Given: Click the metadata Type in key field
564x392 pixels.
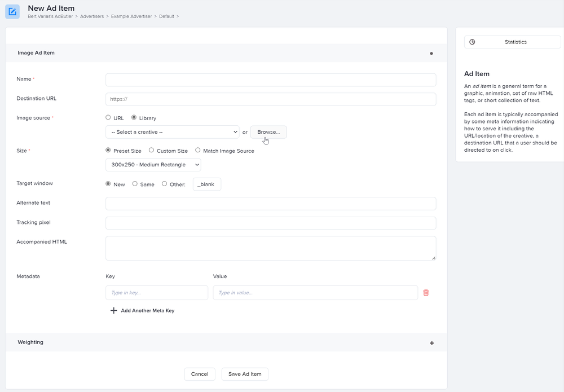Looking at the screenshot, I should click(x=157, y=293).
